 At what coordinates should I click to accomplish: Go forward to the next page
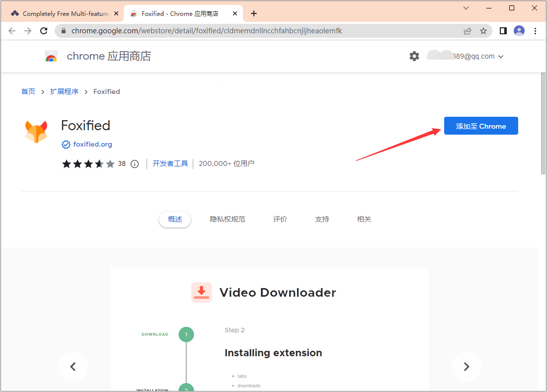coord(28,31)
